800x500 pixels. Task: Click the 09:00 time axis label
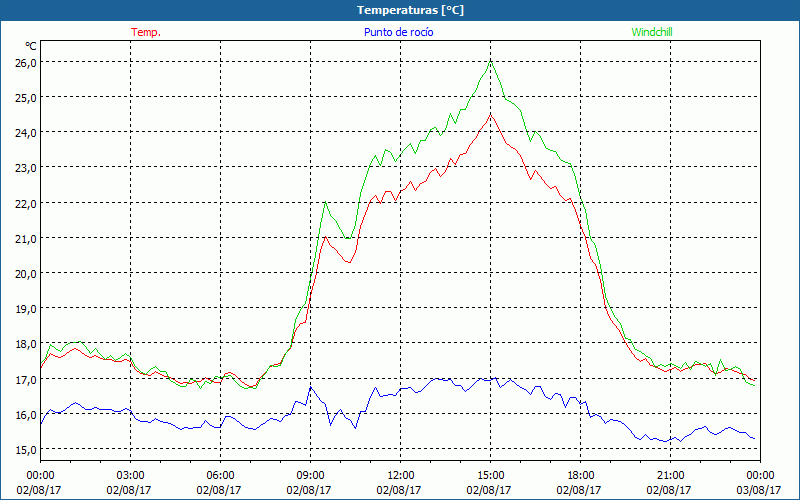click(310, 475)
